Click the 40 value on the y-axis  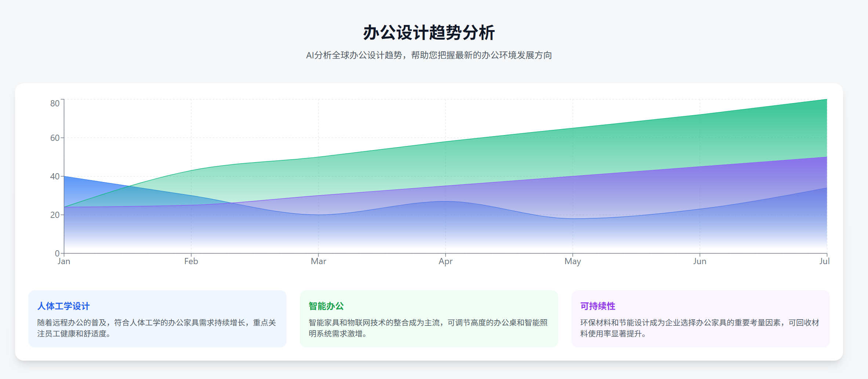[x=55, y=176]
